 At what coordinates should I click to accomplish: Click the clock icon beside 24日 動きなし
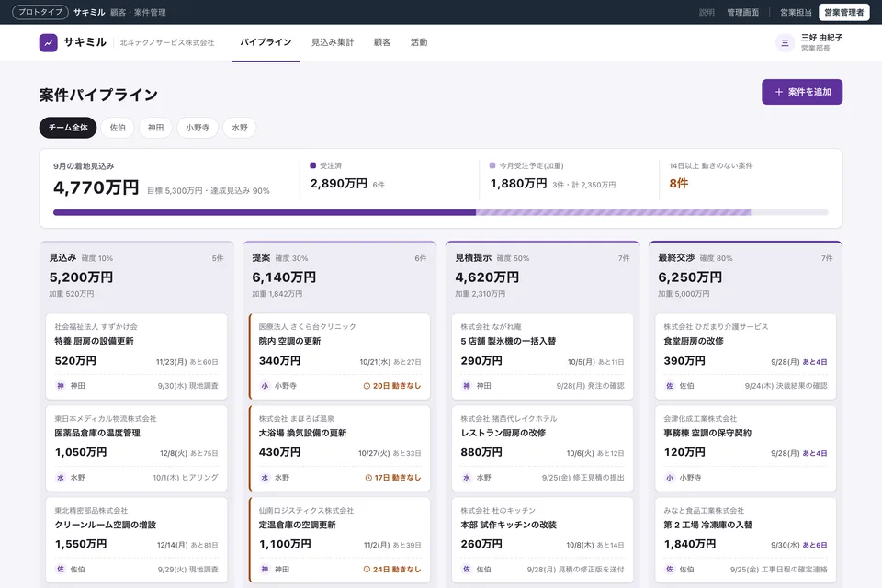tap(367, 570)
